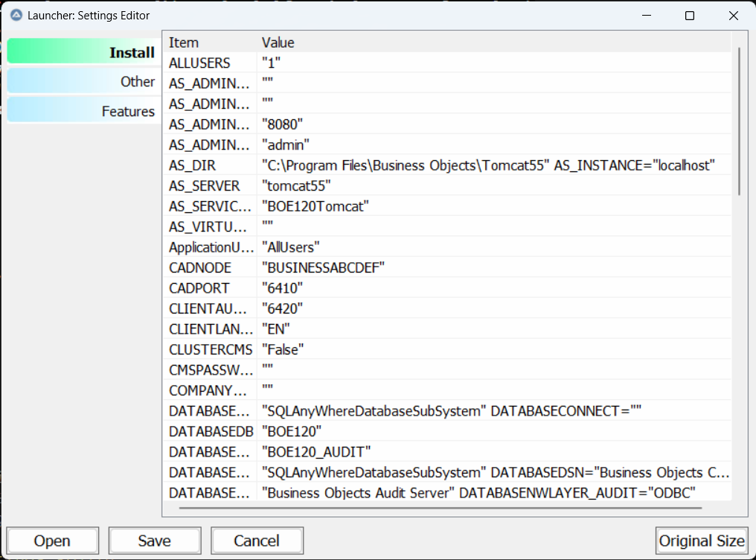Click the Open button

52,541
